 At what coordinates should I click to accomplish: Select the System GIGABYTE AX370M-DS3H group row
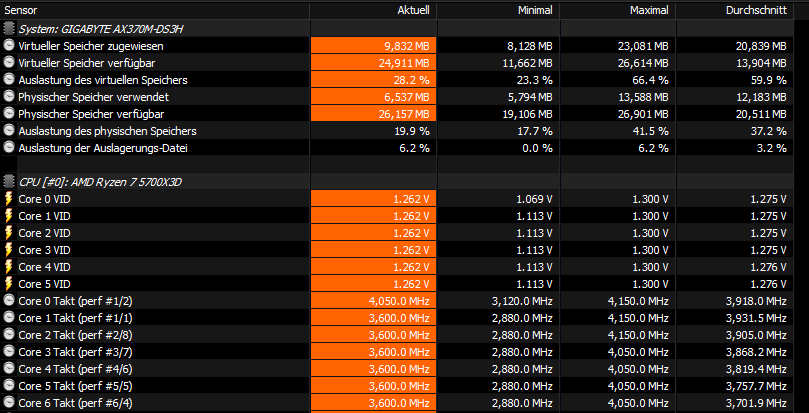(x=396, y=29)
